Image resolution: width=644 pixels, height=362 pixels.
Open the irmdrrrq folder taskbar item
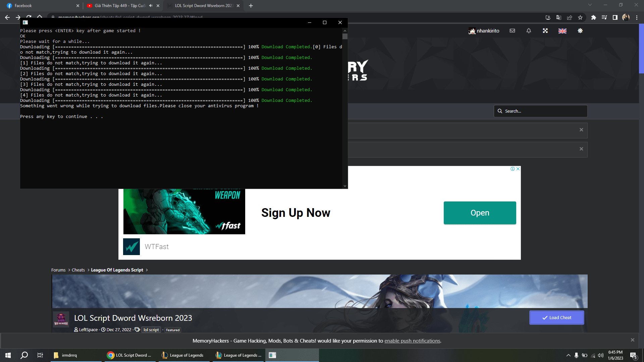76,355
